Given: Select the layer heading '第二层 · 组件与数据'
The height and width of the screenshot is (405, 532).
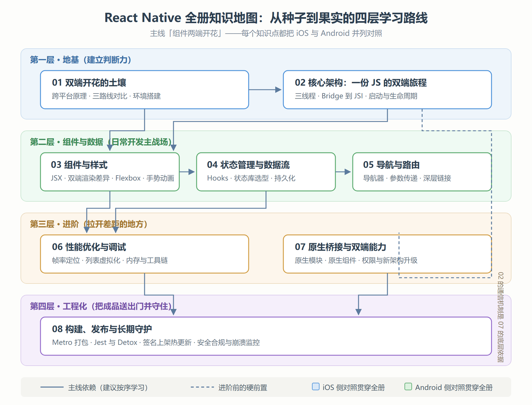Looking at the screenshot, I should click(66, 142).
